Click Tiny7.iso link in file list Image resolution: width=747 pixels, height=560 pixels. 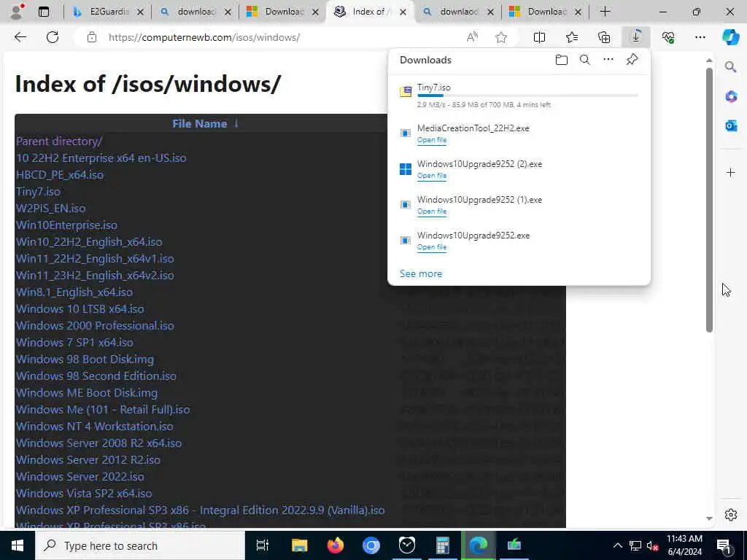(x=38, y=192)
